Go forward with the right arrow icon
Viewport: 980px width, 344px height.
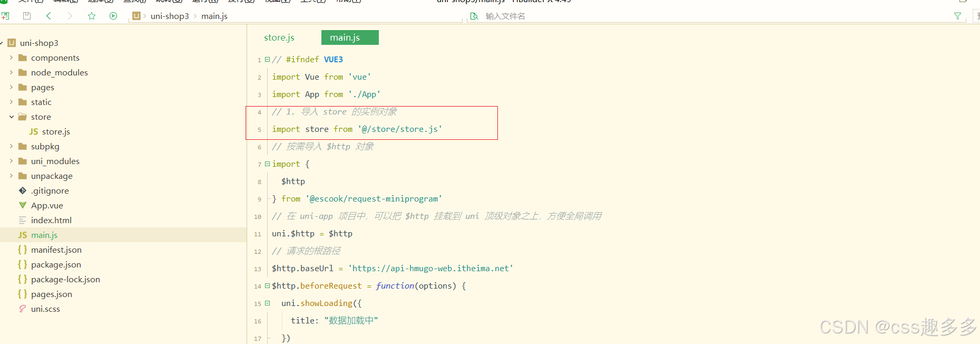click(70, 16)
